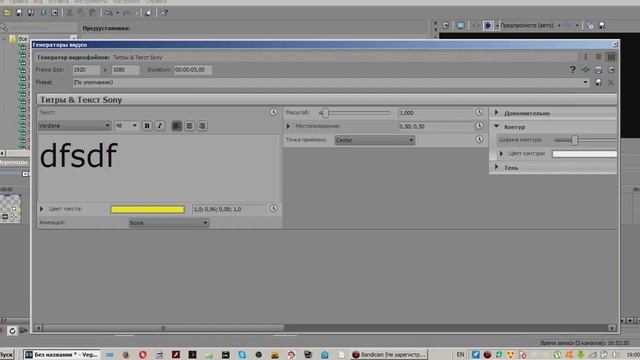Screen dimensions: 640x360
Task: Click EN language indicator in tray
Action: point(460,355)
